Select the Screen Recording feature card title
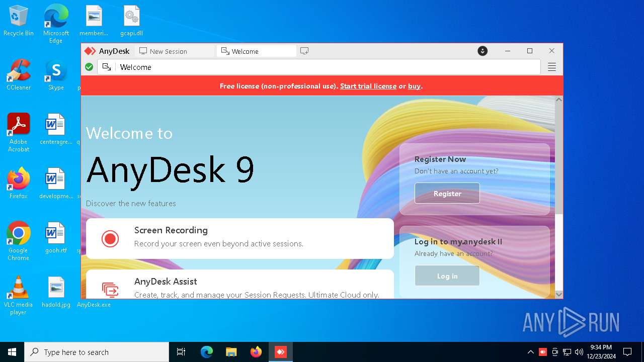The width and height of the screenshot is (644, 362). pyautogui.click(x=171, y=230)
